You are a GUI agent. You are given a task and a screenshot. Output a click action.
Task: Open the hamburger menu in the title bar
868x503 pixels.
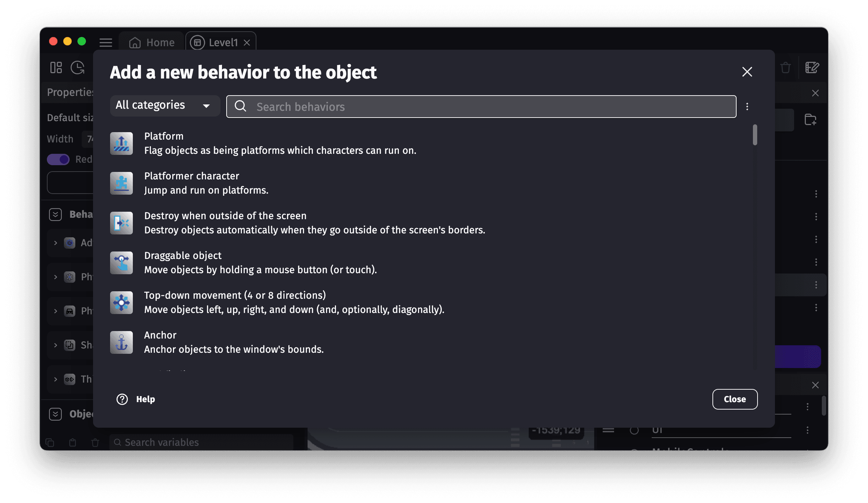[105, 42]
